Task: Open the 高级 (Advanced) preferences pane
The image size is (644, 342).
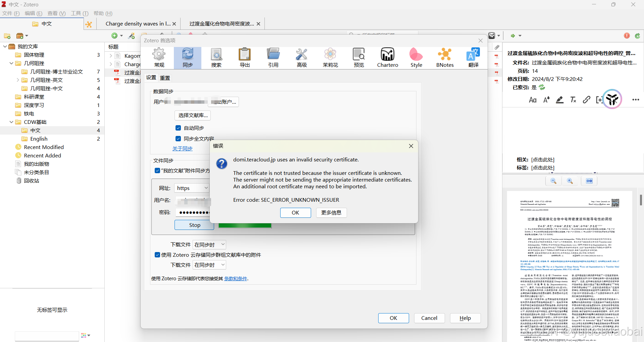Action: click(x=302, y=58)
